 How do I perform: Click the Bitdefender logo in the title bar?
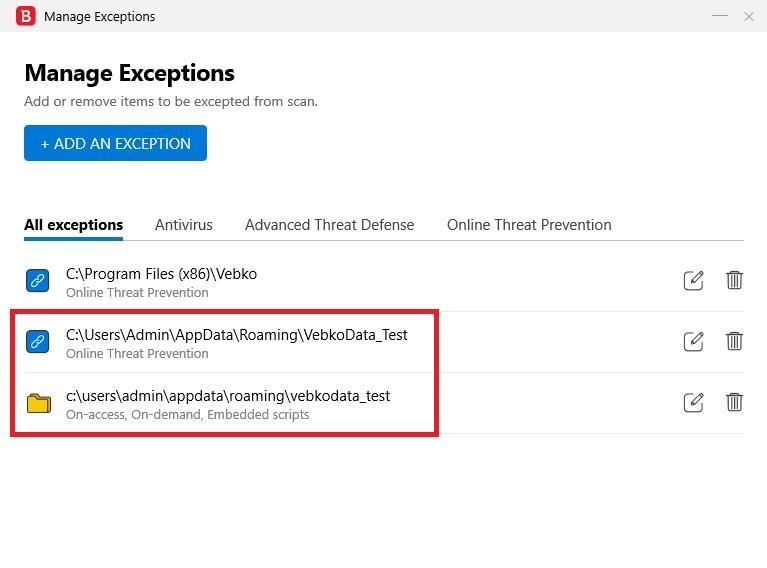tap(25, 16)
